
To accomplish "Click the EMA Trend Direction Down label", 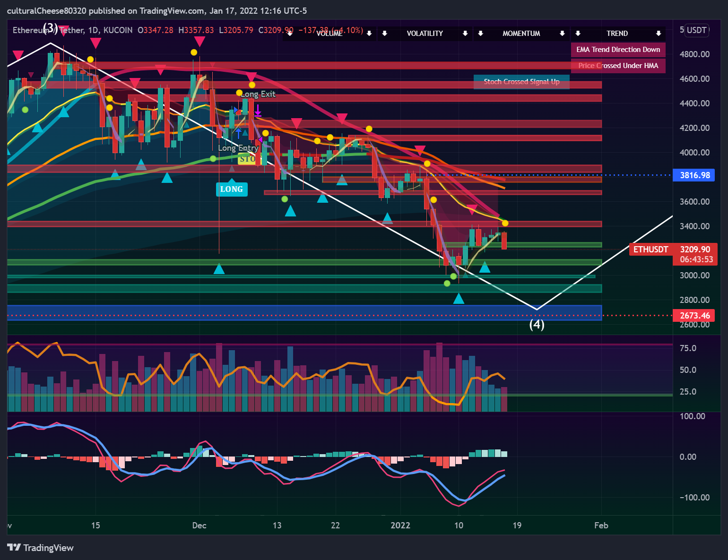I will tap(618, 50).
